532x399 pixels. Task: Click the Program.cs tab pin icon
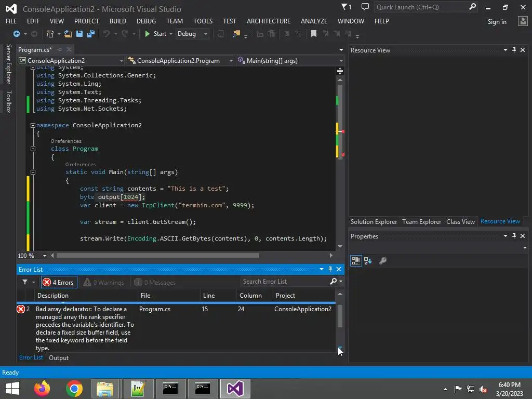[x=60, y=49]
